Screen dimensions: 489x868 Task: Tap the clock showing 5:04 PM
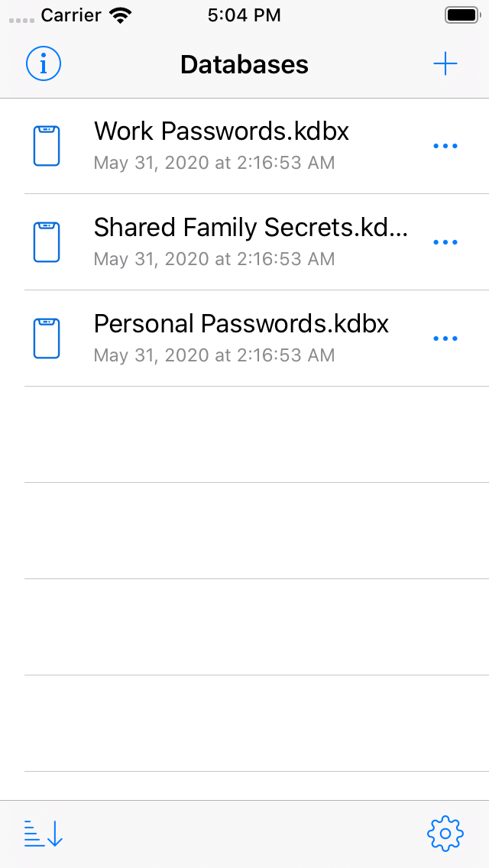(x=244, y=15)
